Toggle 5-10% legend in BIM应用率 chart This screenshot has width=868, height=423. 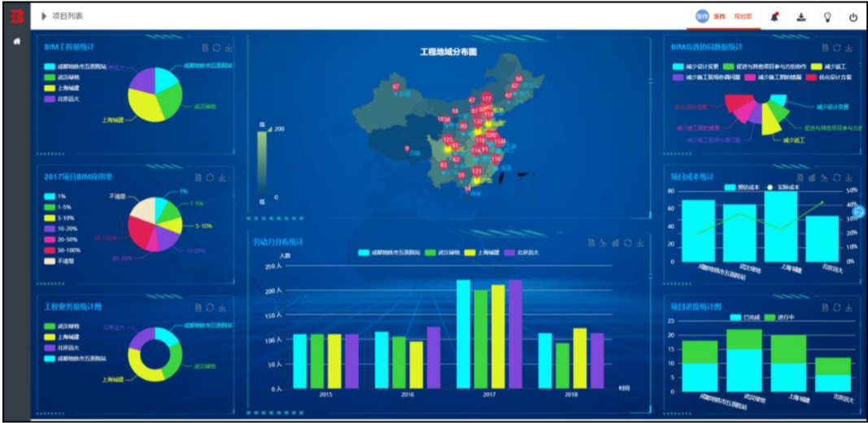(x=58, y=218)
